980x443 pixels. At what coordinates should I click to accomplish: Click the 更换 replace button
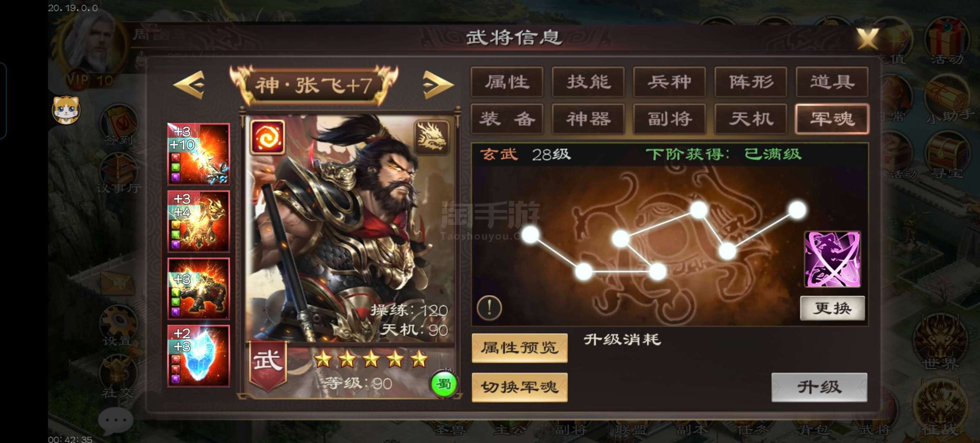pyautogui.click(x=833, y=308)
